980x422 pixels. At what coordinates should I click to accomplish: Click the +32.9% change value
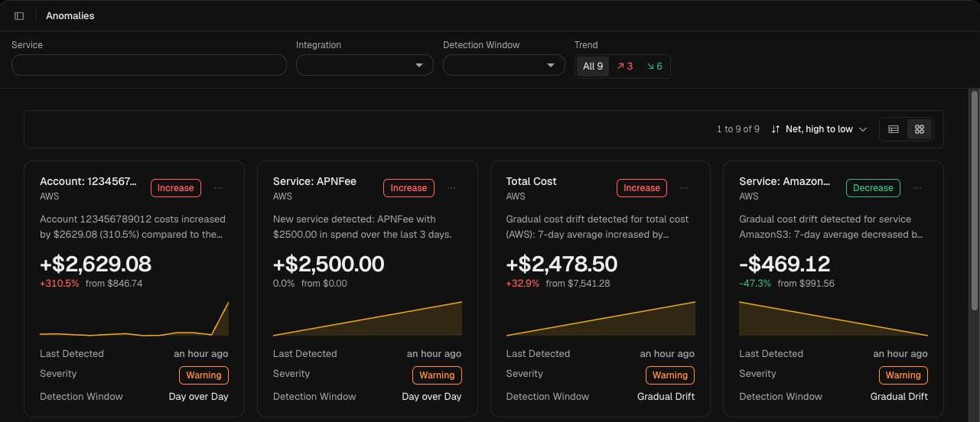(523, 284)
